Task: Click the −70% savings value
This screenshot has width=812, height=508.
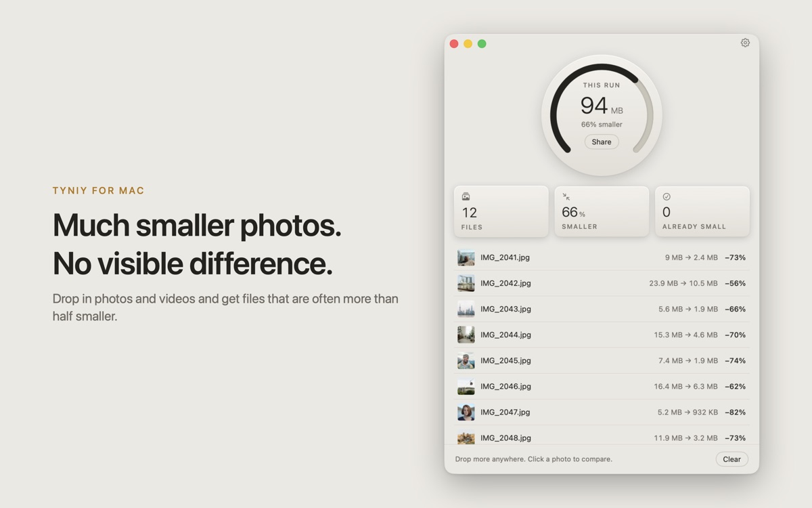Action: pyautogui.click(x=736, y=335)
